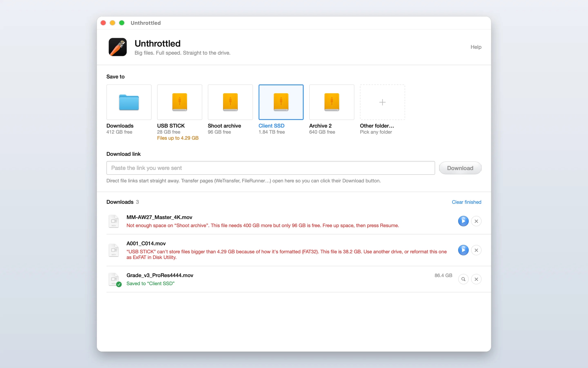The width and height of the screenshot is (588, 368).
Task: Click the Archive 2 label
Action: (x=320, y=126)
